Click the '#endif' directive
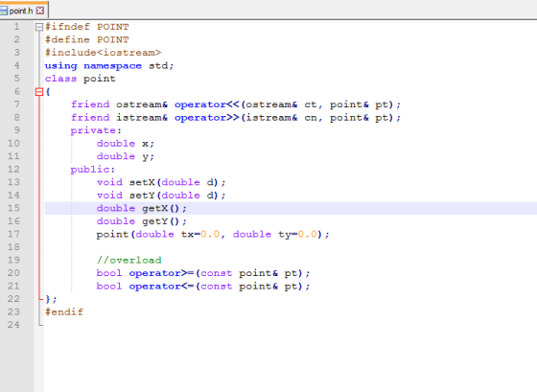537x392 pixels. 64,311
